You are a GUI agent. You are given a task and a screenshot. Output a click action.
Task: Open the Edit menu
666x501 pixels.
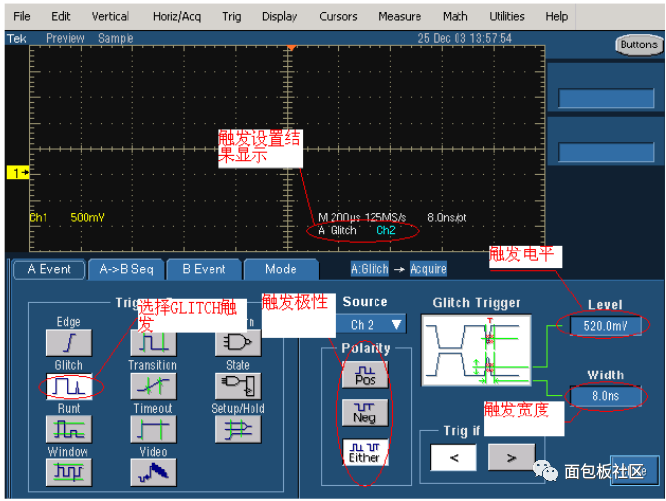[61, 17]
